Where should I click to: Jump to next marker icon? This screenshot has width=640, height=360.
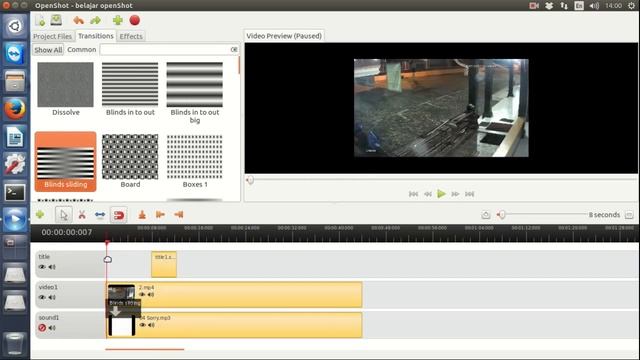pos(179,215)
